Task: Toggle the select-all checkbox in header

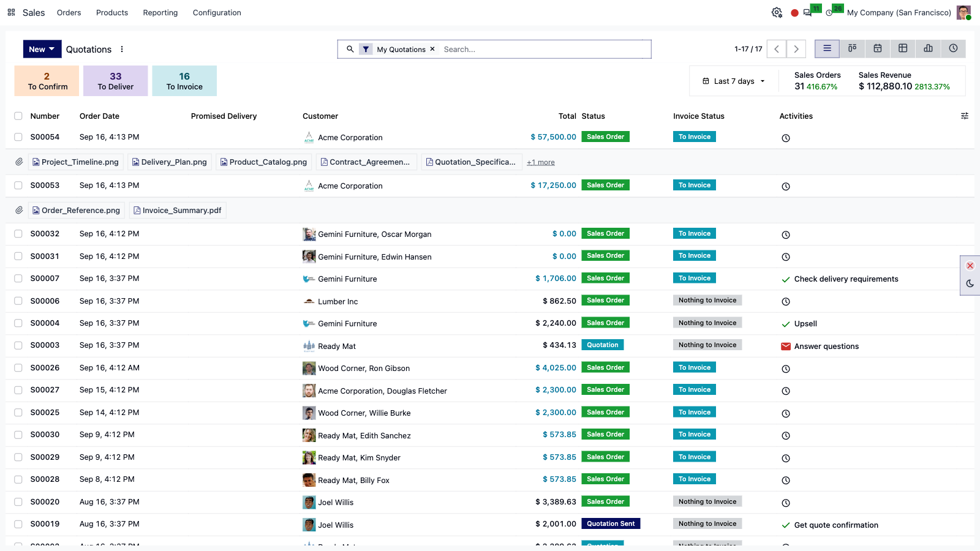Action: [18, 116]
